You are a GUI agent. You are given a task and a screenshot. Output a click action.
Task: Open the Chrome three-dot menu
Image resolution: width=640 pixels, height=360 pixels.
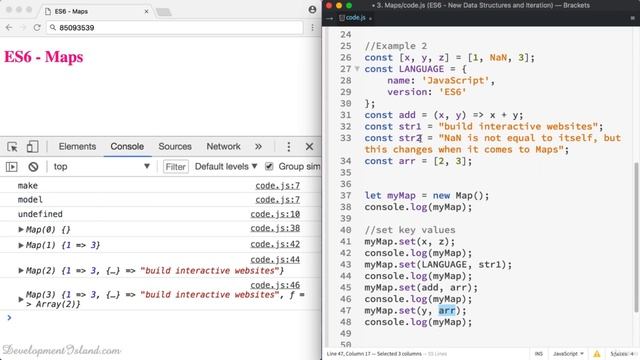click(x=312, y=27)
